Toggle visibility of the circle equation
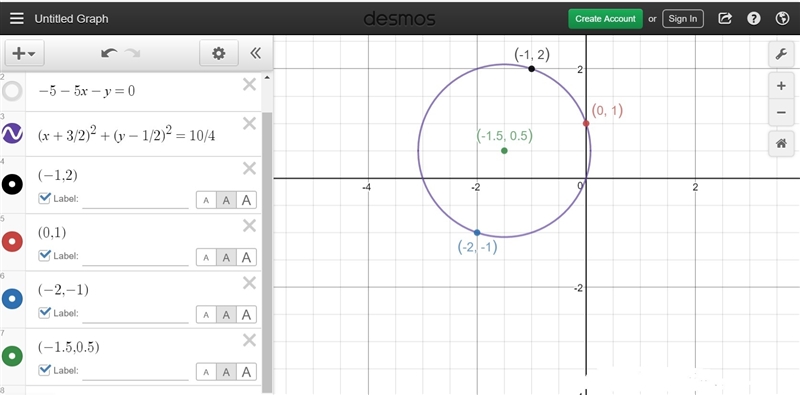 coord(12,134)
